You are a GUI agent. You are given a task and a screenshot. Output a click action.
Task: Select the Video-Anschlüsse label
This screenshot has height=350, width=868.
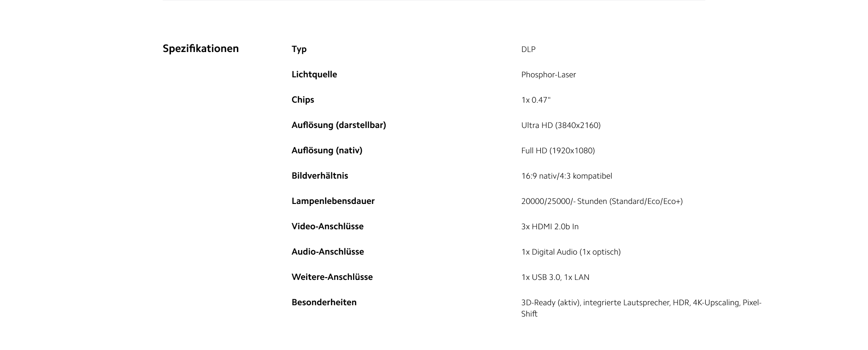(327, 227)
